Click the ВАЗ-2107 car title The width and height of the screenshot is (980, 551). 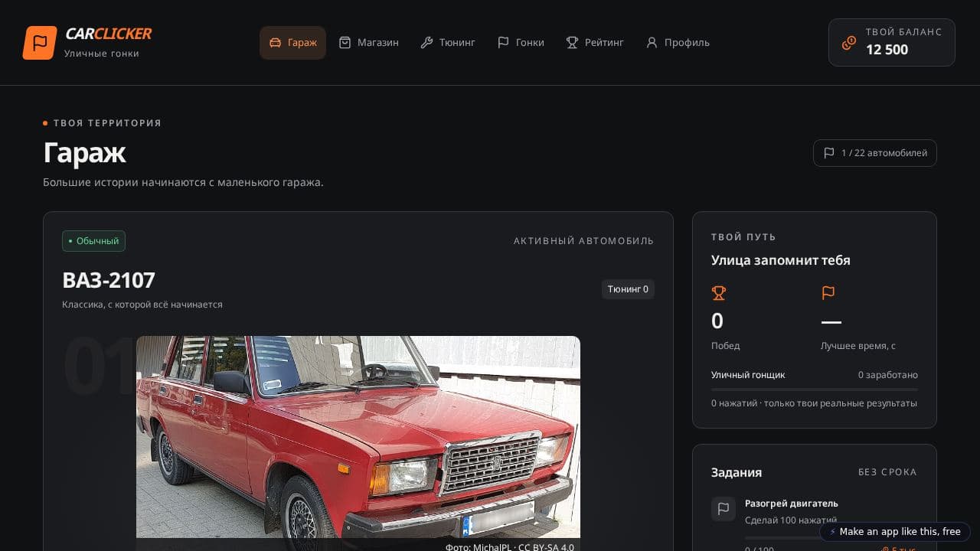pyautogui.click(x=109, y=280)
